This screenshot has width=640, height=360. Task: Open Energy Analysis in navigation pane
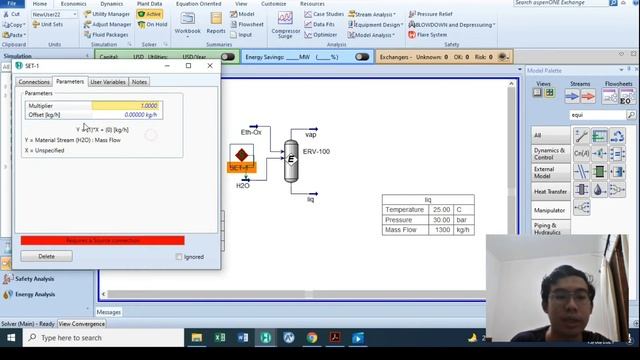click(x=35, y=294)
